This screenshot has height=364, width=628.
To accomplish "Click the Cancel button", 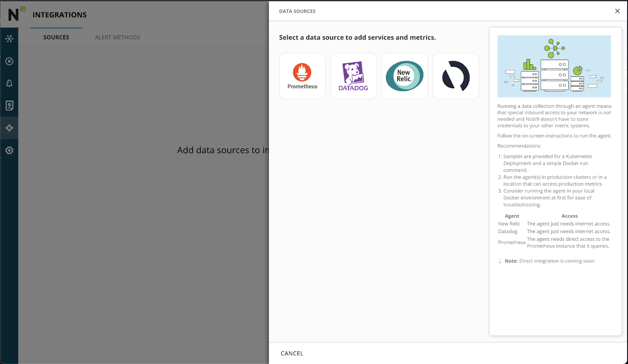I will [292, 353].
